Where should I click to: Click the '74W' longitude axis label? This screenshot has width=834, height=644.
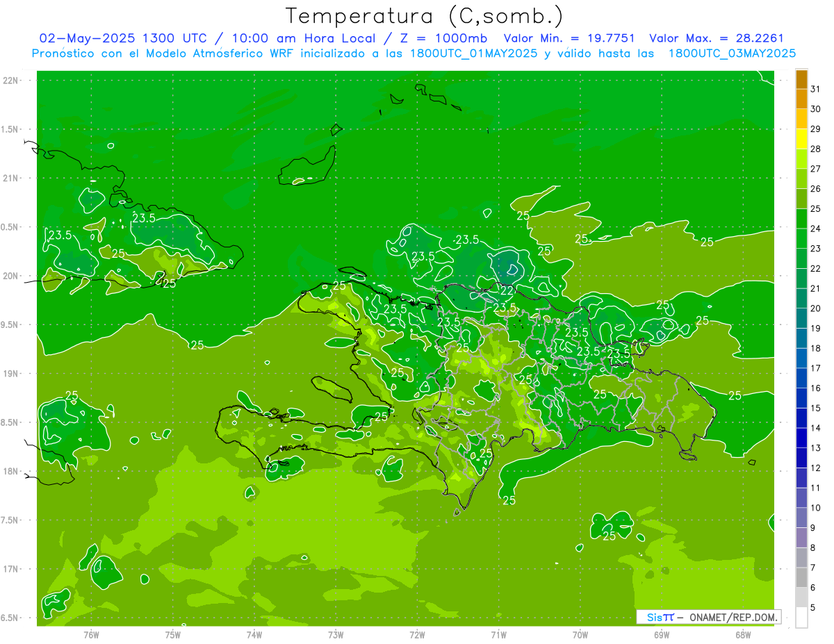254,634
